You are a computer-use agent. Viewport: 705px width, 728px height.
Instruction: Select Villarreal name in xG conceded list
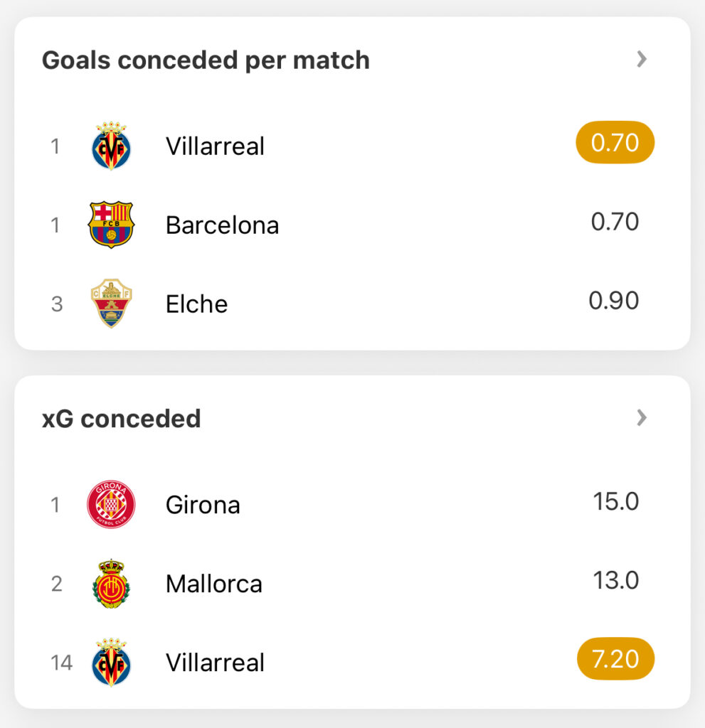215,663
